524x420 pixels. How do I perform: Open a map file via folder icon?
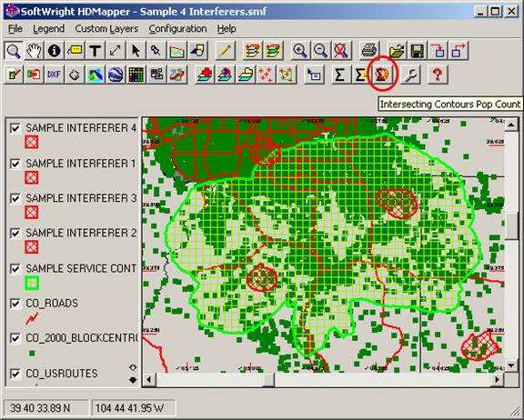[x=397, y=51]
